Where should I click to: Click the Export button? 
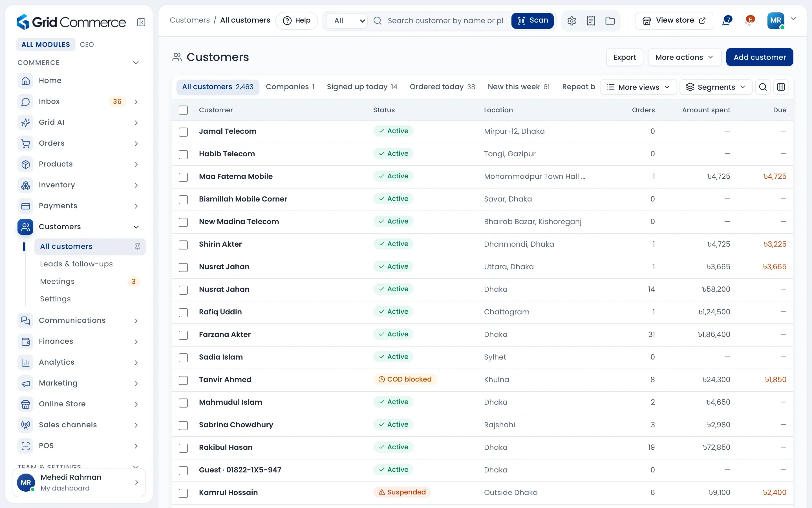point(625,57)
